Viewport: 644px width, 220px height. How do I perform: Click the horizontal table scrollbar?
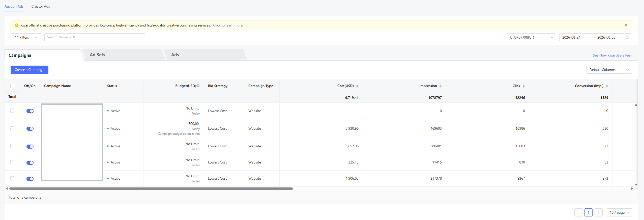(x=151, y=188)
